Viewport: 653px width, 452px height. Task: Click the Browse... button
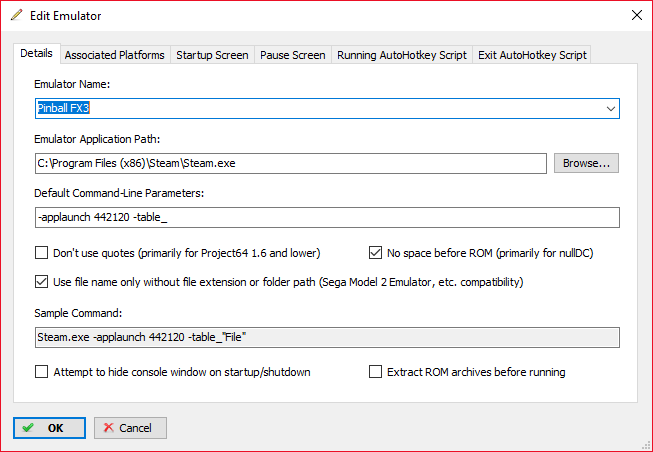[586, 163]
